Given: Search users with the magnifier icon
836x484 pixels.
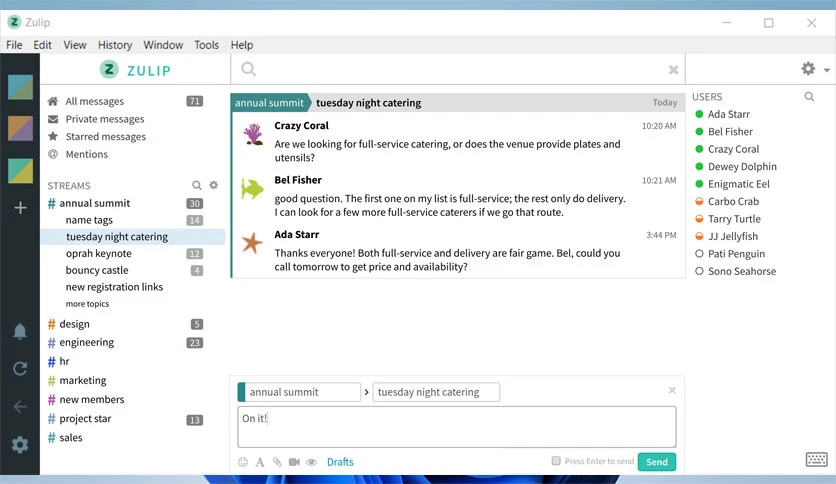Looking at the screenshot, I should tap(809, 96).
